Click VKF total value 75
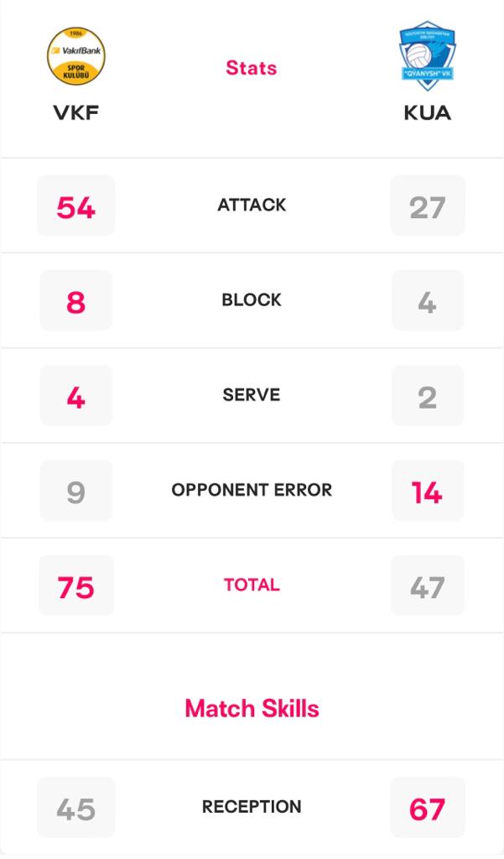 click(76, 586)
